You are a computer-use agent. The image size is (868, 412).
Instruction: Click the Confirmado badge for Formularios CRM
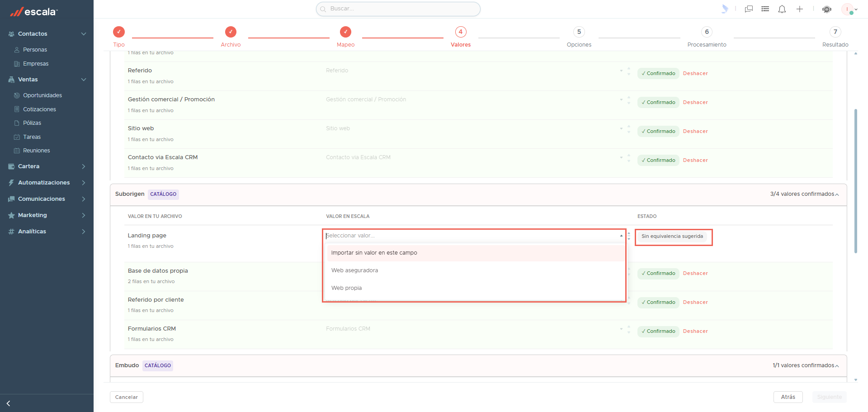[x=658, y=331]
